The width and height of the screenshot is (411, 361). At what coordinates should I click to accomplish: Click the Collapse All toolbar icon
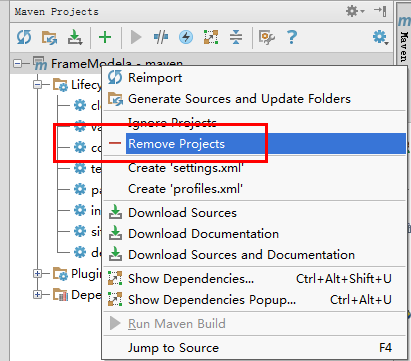click(x=236, y=37)
